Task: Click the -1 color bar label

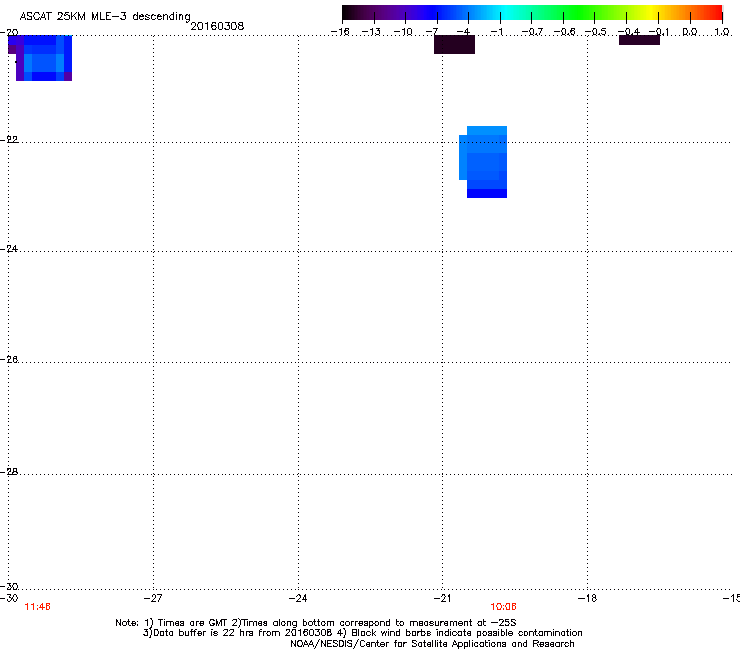Action: (x=497, y=32)
